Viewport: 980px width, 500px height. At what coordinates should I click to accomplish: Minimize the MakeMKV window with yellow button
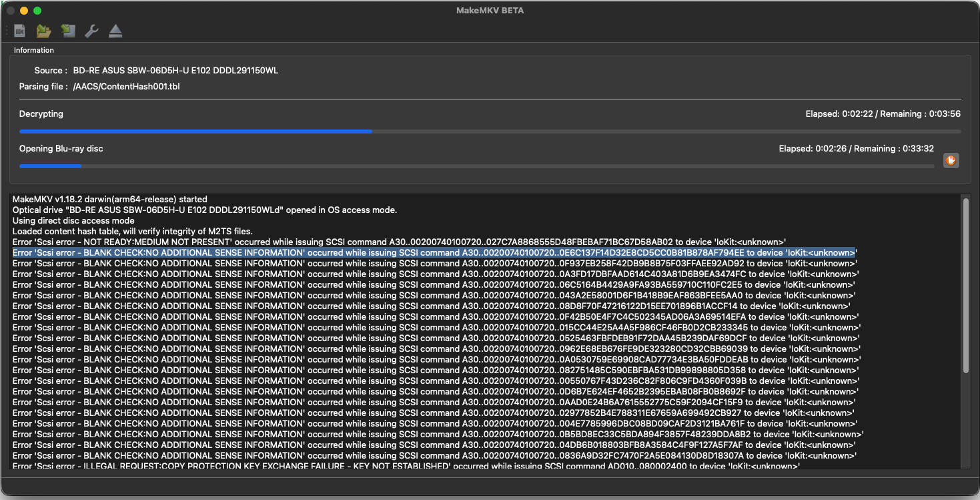(x=24, y=11)
